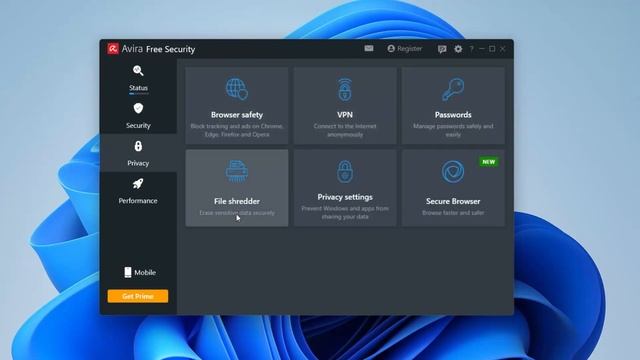Click 'Block tracking and ads' description text

pos(237,130)
